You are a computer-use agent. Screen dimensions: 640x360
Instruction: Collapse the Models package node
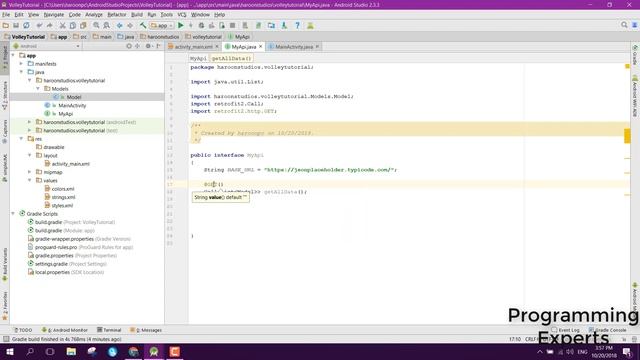tap(38, 89)
